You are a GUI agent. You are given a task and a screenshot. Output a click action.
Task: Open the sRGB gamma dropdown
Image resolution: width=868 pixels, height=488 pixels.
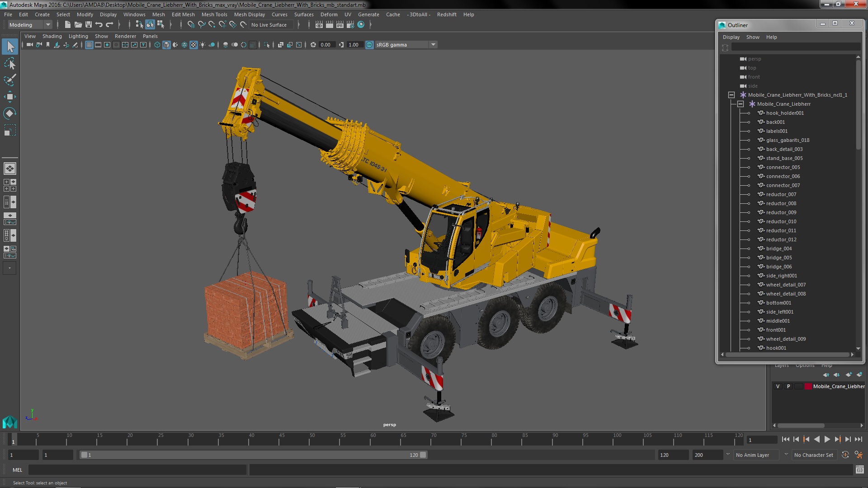pyautogui.click(x=433, y=45)
